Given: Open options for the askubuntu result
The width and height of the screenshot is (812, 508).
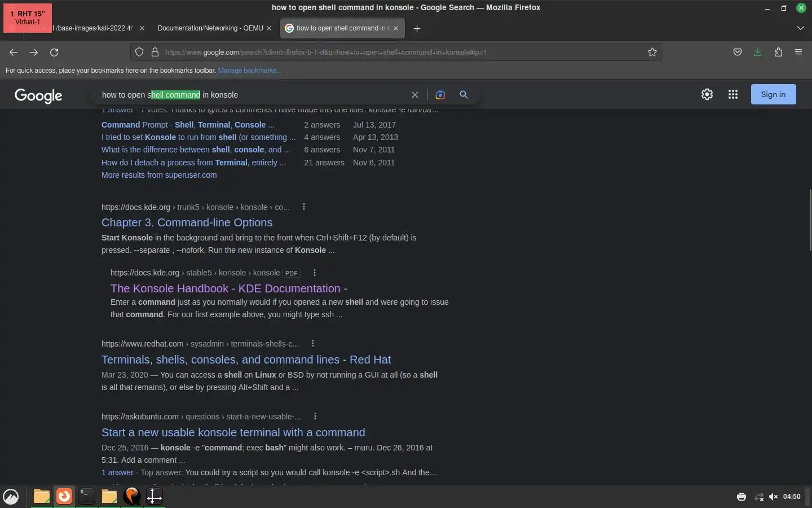Looking at the screenshot, I should click(x=315, y=416).
